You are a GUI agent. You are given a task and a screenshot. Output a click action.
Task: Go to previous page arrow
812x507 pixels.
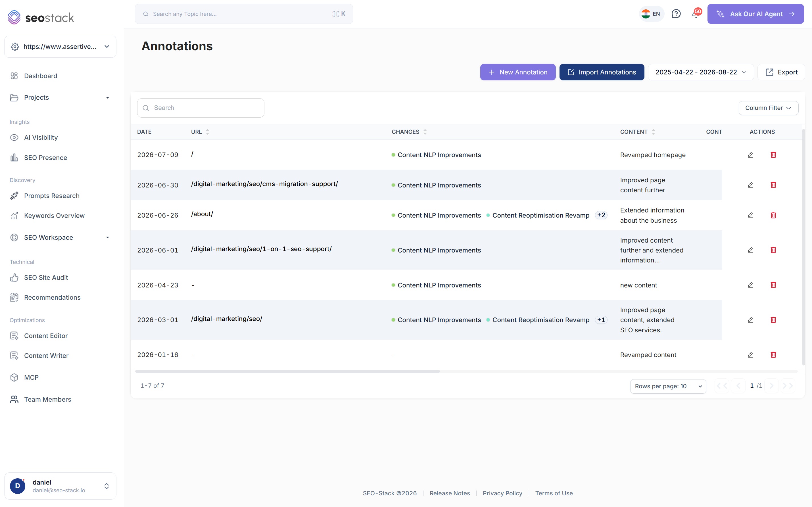click(738, 386)
